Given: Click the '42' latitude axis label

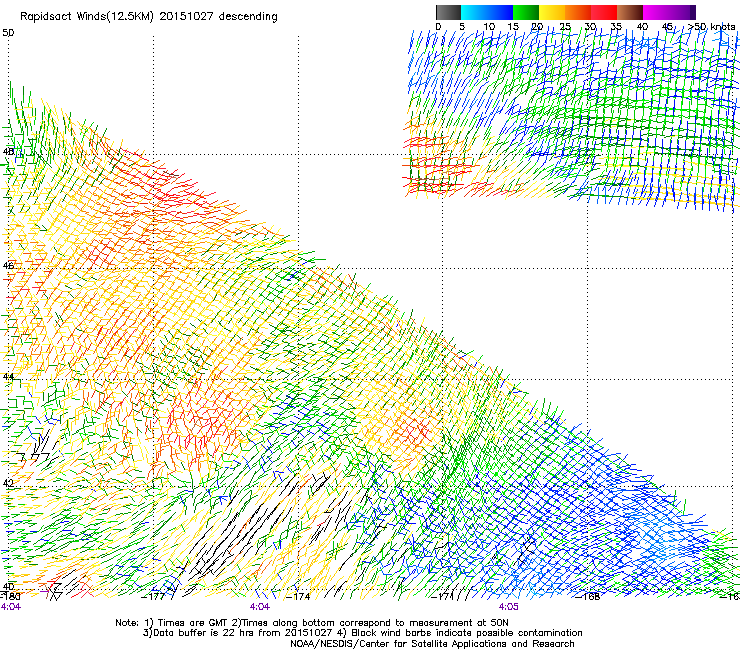Looking at the screenshot, I should (8, 483).
